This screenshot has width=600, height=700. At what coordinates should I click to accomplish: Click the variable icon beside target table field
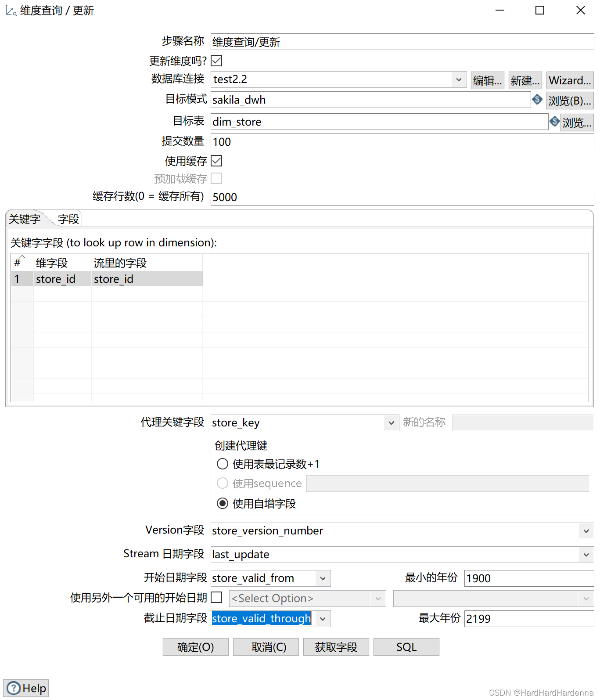554,121
